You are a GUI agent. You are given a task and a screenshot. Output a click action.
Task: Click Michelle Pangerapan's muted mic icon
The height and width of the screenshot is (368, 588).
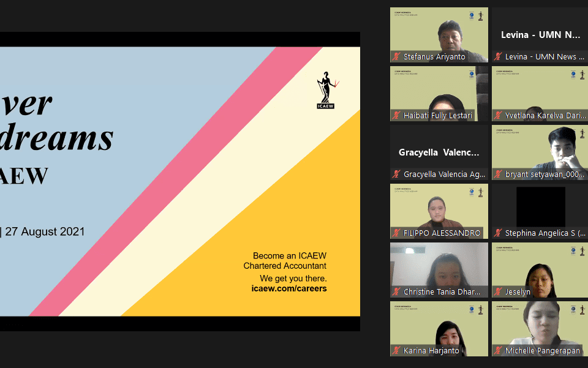point(499,351)
